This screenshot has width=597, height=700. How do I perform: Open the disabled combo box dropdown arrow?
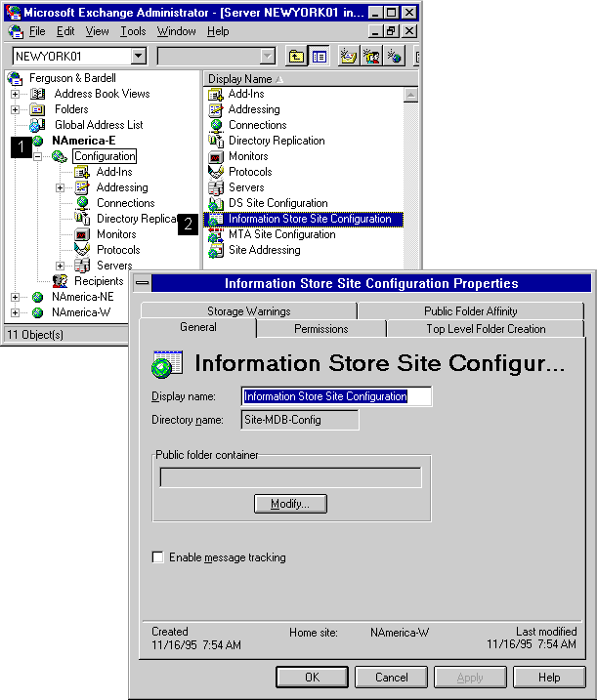pos(267,57)
